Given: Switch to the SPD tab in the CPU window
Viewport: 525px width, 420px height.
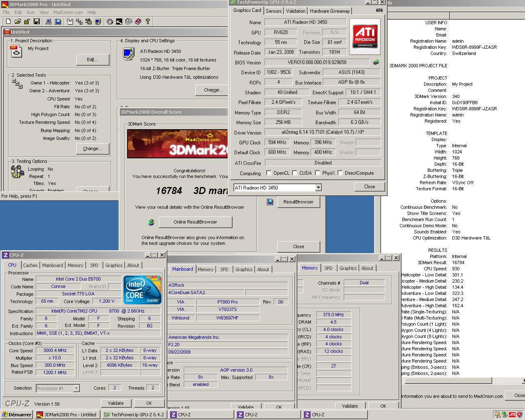Looking at the screenshot, I should click(94, 265).
